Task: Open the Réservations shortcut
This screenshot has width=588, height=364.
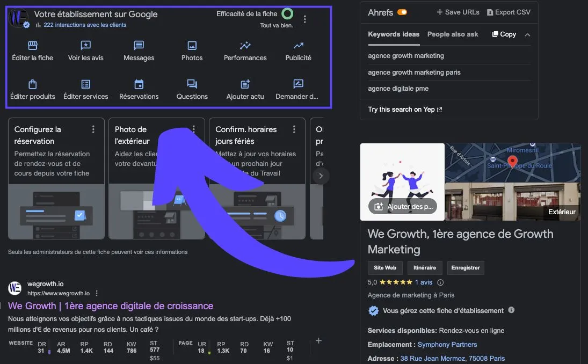Action: tap(139, 90)
